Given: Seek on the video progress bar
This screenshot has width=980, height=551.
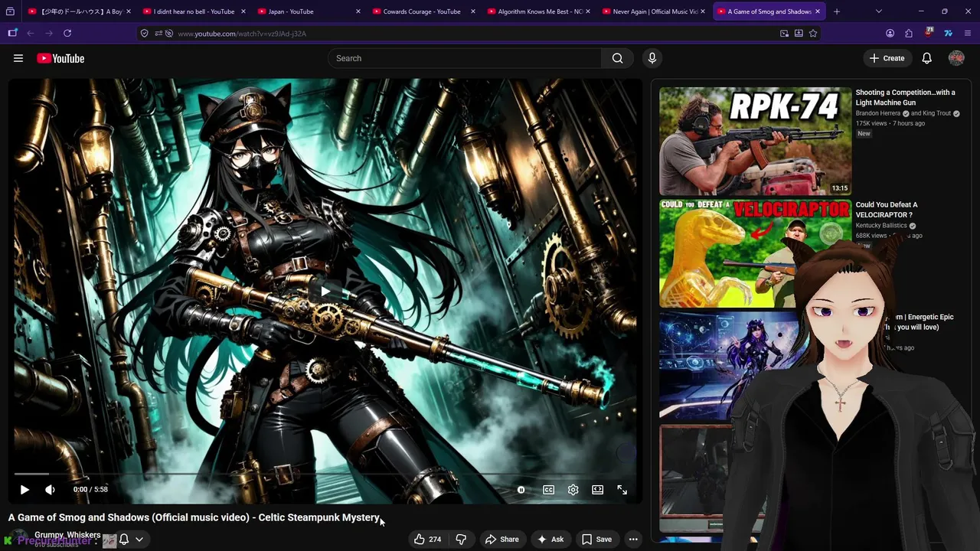Looking at the screenshot, I should [325, 474].
